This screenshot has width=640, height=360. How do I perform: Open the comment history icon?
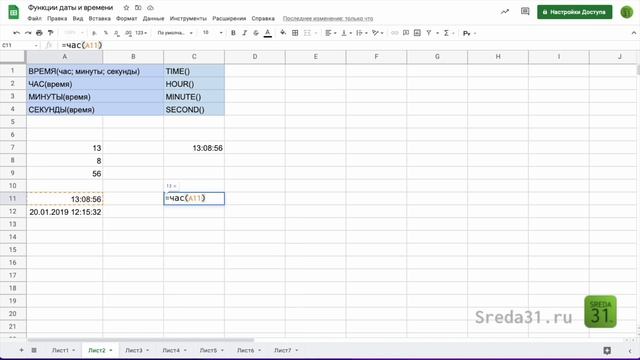(525, 11)
